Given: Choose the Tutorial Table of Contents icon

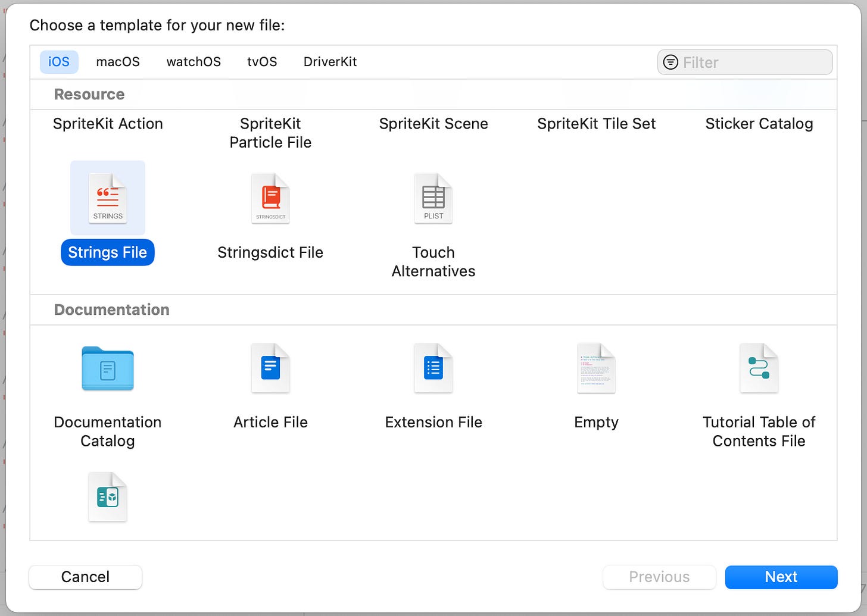Looking at the screenshot, I should point(759,368).
